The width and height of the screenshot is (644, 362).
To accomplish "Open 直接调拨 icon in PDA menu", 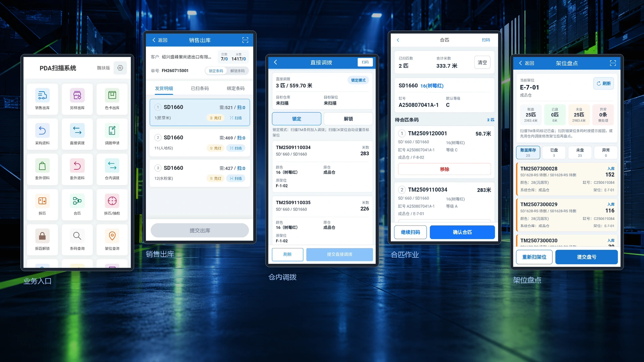I will (x=77, y=130).
